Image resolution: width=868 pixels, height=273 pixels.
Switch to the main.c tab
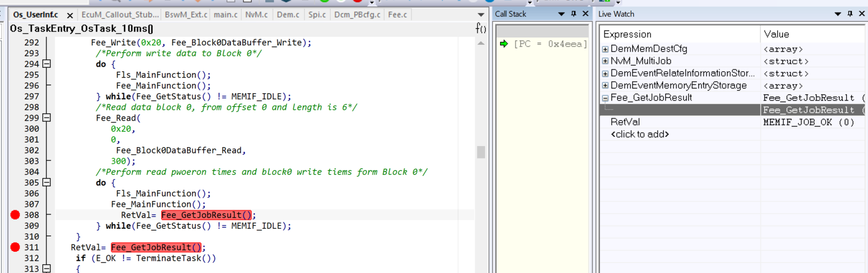[225, 15]
